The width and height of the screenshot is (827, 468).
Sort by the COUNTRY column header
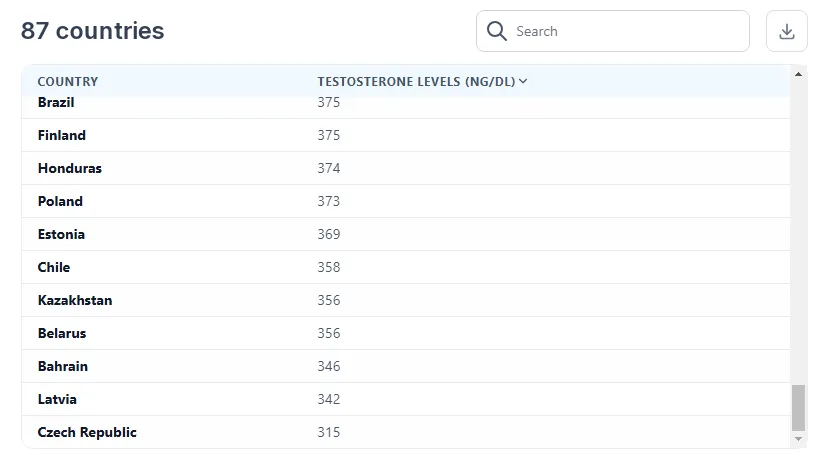coord(68,82)
